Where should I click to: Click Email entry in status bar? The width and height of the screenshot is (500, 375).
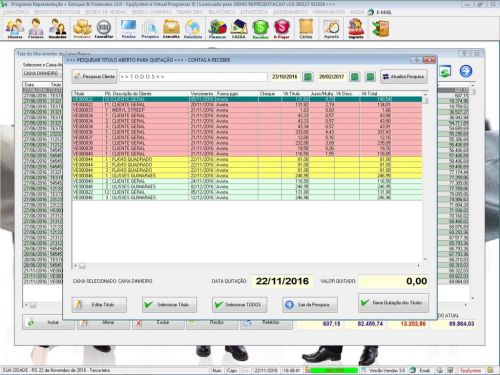(424, 370)
